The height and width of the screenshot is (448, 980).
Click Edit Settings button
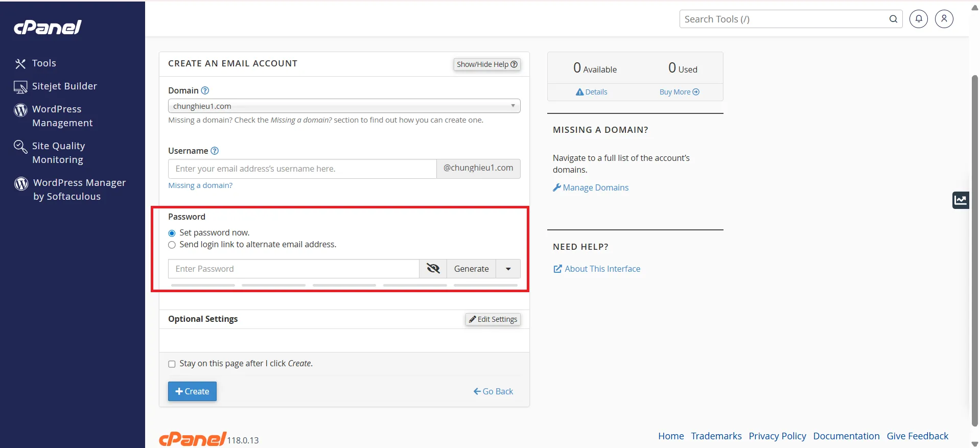(493, 319)
